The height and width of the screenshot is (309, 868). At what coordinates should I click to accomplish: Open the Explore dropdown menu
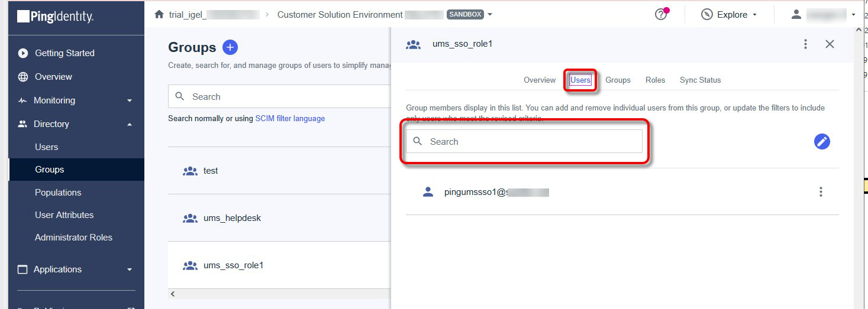pos(729,15)
